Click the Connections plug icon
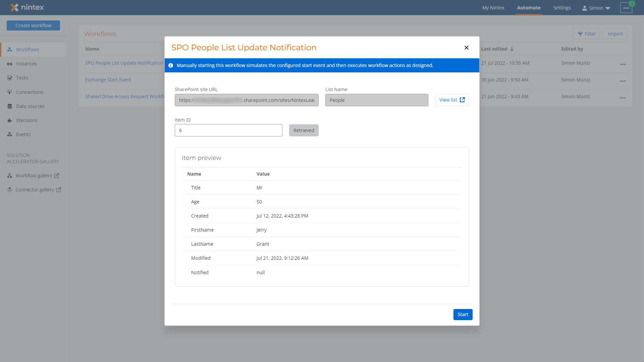Screen dimensions: 644x362 (x=10, y=92)
